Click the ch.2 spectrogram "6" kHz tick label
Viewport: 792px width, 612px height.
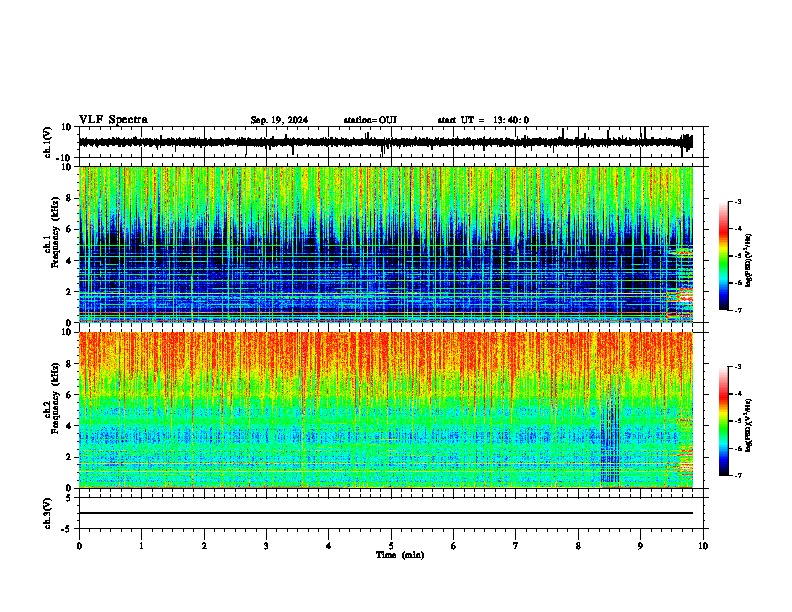point(69,394)
